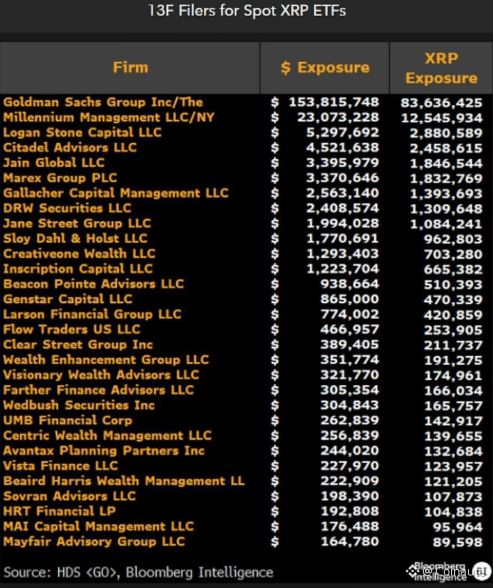Select Farther Finance Advisors LLC firm name
This screenshot has height=588, width=493.
98,390
